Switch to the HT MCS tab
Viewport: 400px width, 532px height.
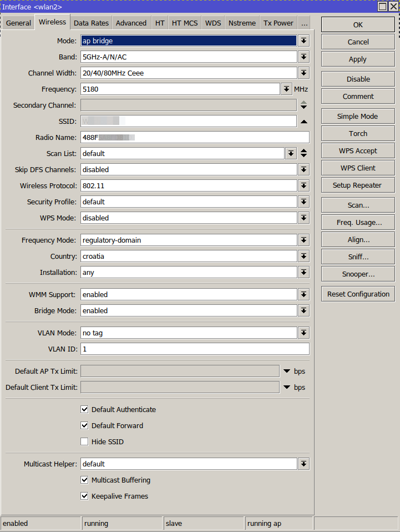click(185, 23)
